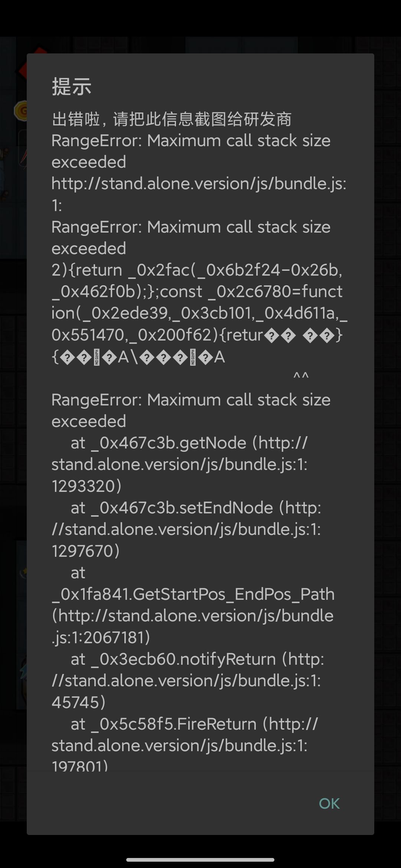
Task: Tap the getNode stack trace entry
Action: pos(180,464)
